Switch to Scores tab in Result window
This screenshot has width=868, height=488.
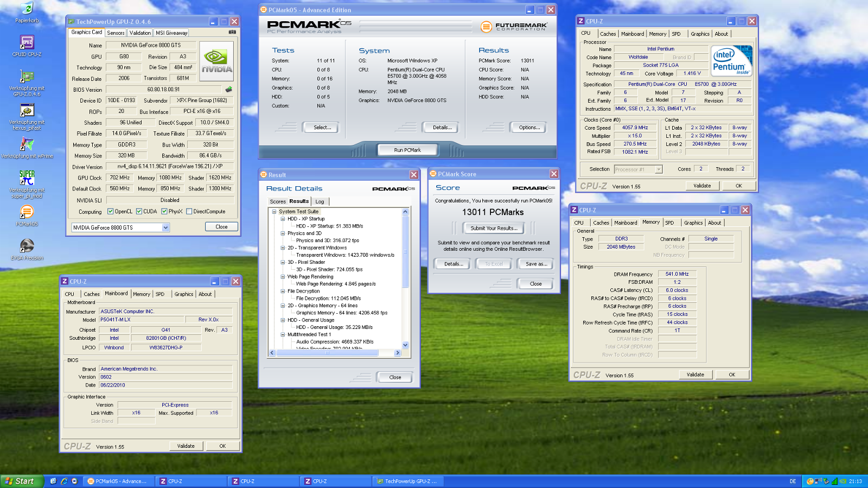coord(278,201)
